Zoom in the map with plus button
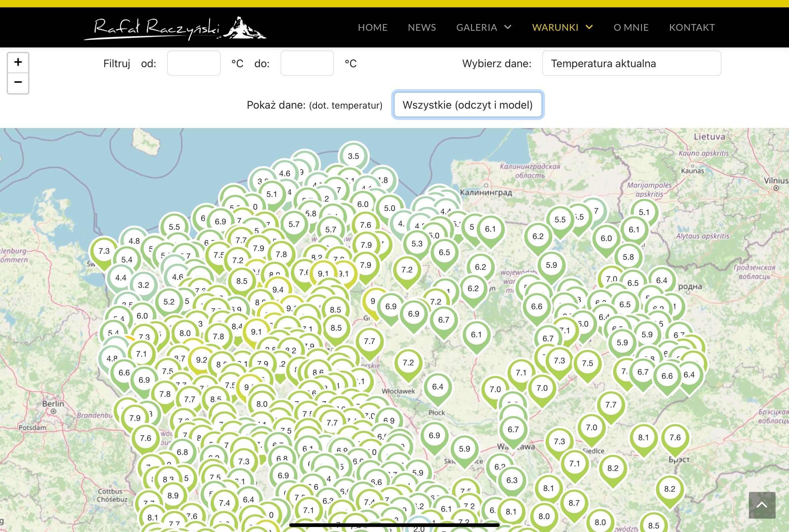 (18, 62)
